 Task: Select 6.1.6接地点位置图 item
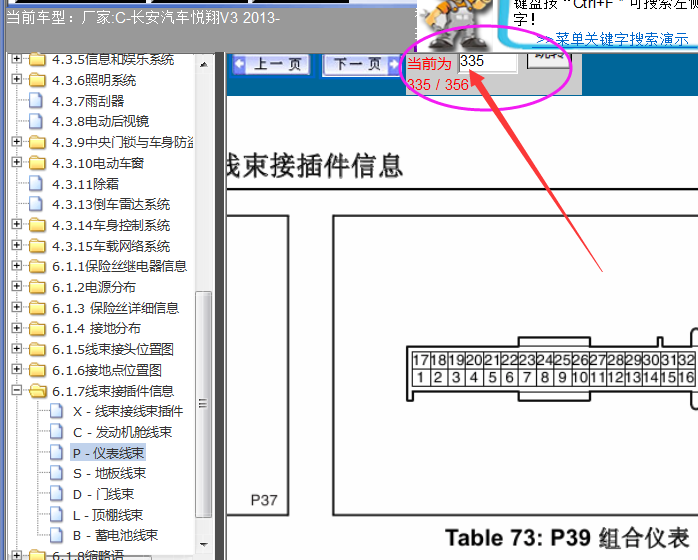[x=107, y=370]
